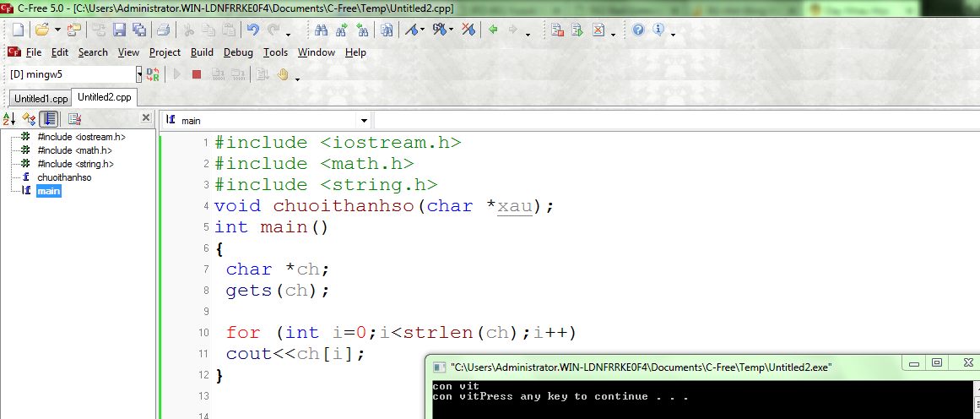Screen dimensions: 980x419
Task: Expand the main function selector dropdown
Action: pos(364,121)
